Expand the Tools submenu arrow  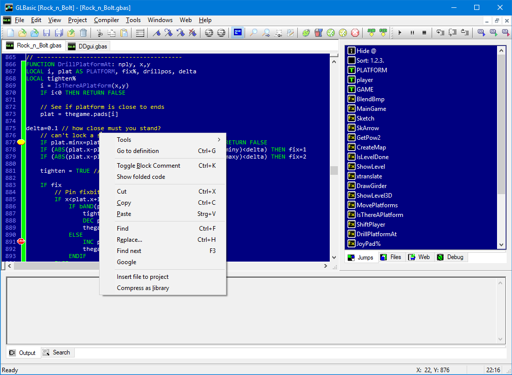(x=219, y=140)
